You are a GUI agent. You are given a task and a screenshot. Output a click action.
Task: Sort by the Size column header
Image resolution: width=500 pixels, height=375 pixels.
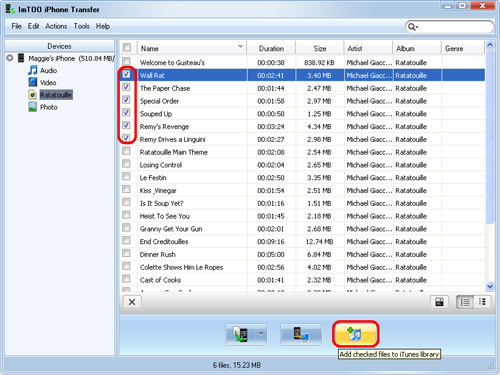coord(320,48)
